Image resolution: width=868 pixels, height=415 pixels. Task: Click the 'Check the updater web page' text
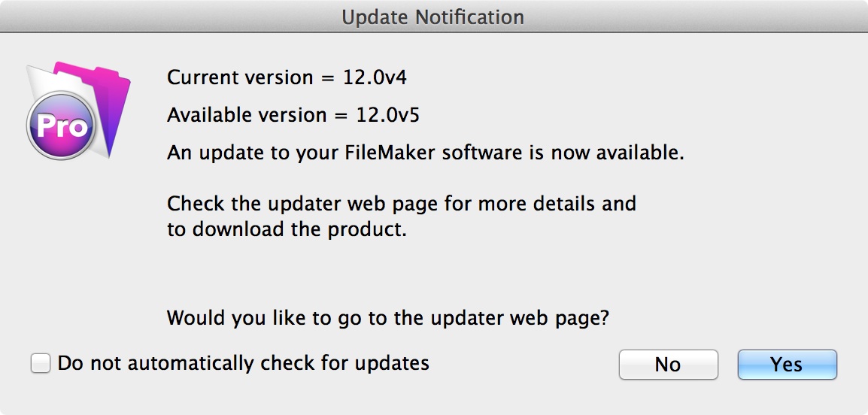click(401, 204)
